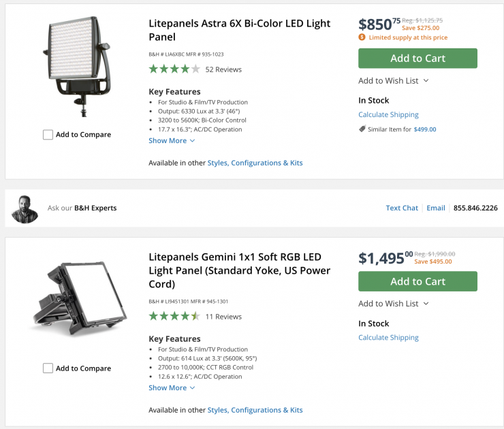
Task: Click the star rating for Astra 6X
Action: pos(174,69)
